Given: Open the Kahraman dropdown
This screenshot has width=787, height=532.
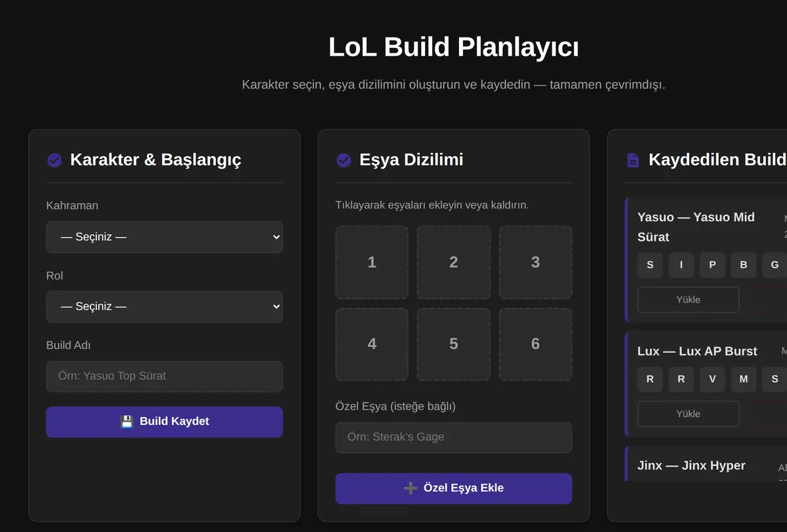Looking at the screenshot, I should pyautogui.click(x=165, y=237).
